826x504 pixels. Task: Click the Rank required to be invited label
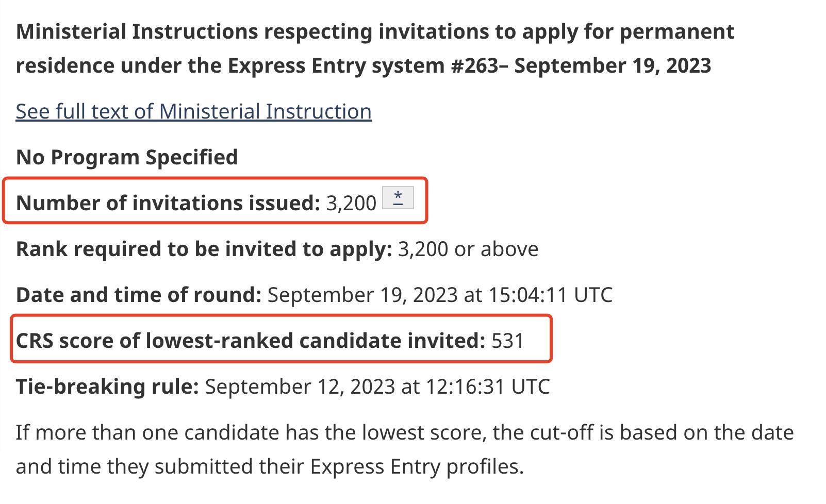(x=204, y=249)
